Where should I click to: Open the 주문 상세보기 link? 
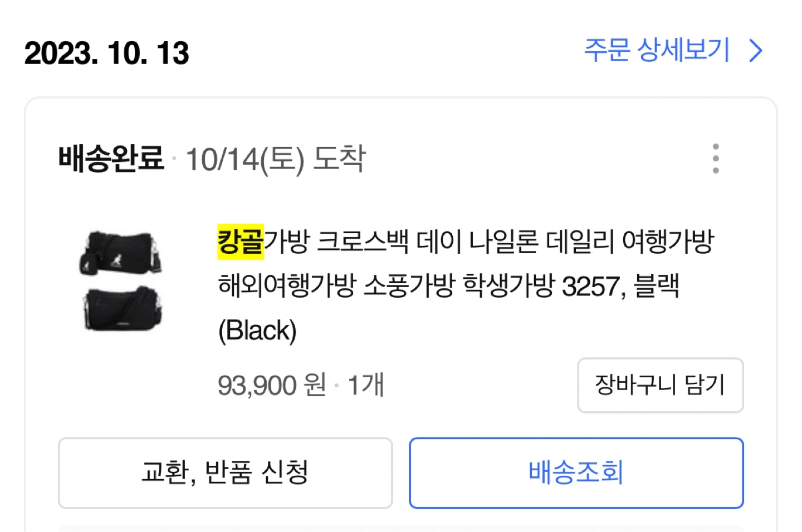(x=657, y=50)
